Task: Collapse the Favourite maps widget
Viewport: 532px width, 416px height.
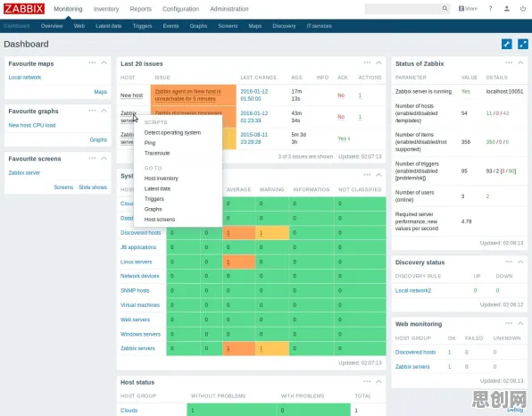Action: tap(104, 62)
